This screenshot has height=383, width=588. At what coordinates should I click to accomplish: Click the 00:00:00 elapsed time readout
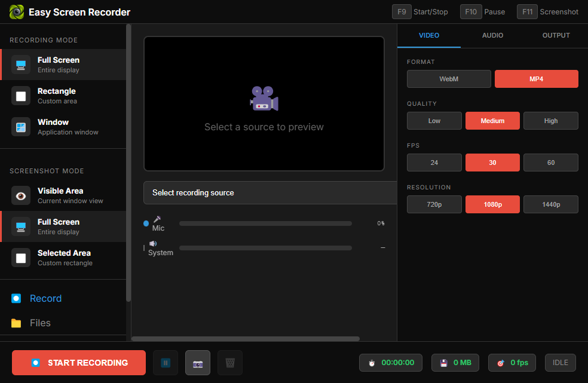click(398, 363)
